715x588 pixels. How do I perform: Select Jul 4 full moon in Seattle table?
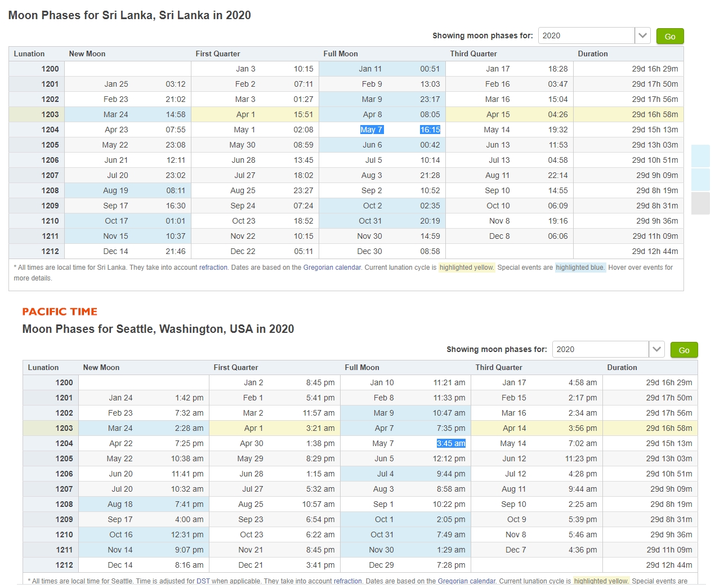tap(385, 474)
